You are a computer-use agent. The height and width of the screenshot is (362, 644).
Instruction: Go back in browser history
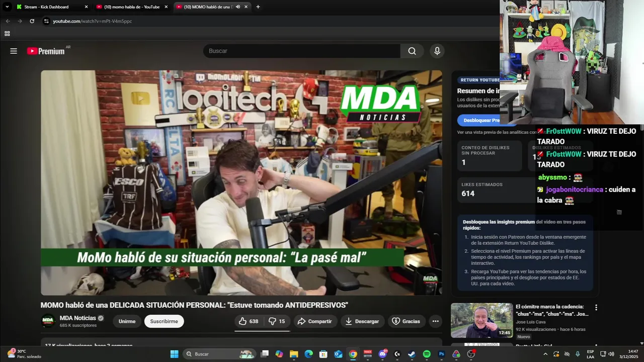pyautogui.click(x=8, y=21)
